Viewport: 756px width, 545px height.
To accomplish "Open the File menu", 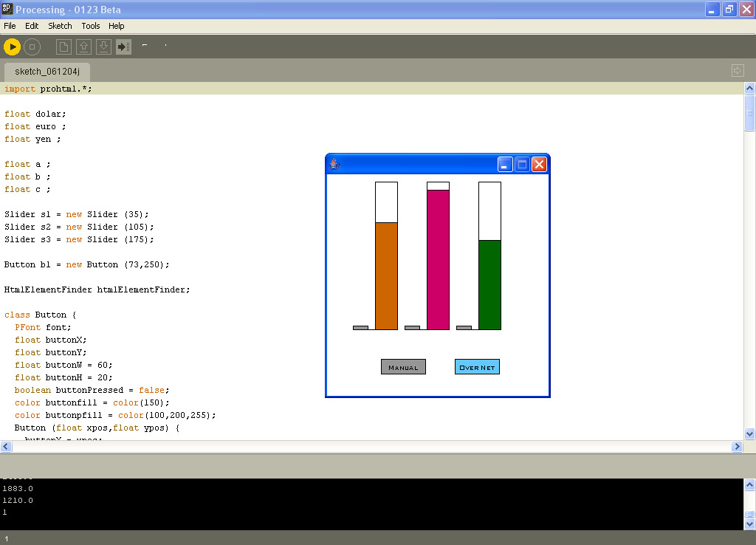I will click(10, 26).
